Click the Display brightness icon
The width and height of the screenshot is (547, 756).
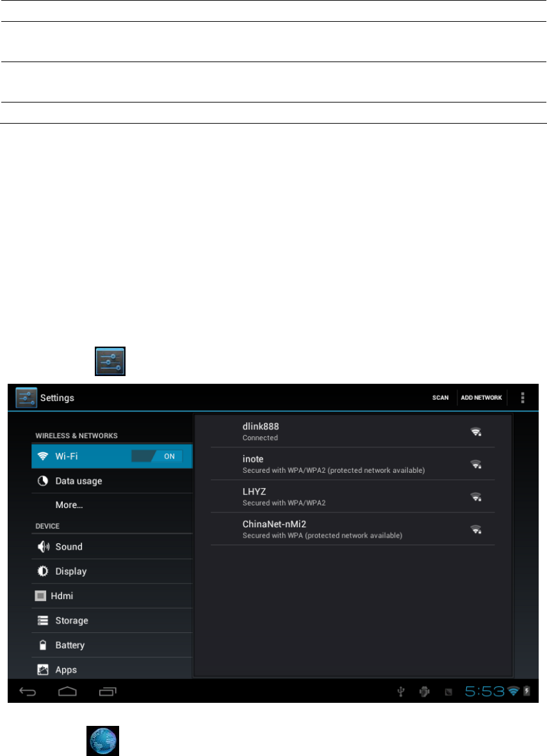pos(43,571)
